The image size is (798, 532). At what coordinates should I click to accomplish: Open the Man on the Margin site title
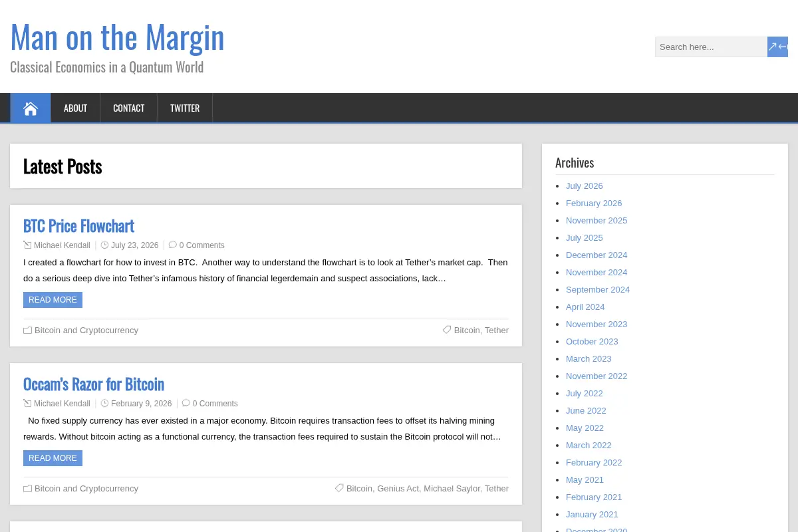117,37
